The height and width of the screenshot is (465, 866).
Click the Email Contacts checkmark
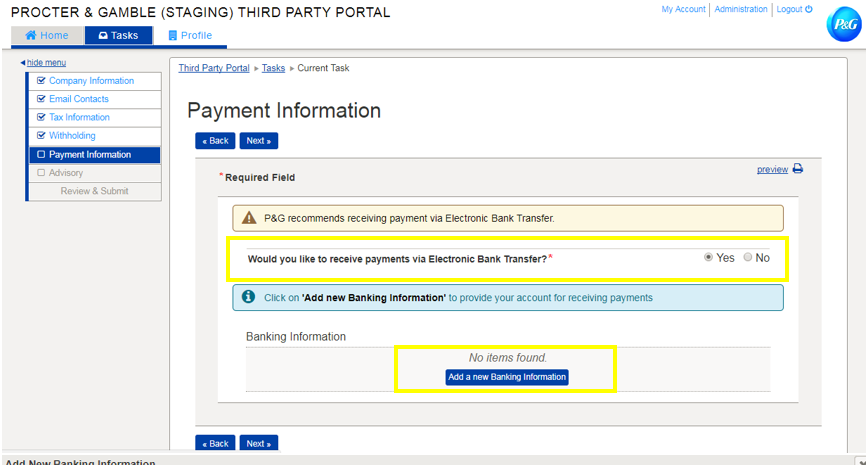coord(41,98)
